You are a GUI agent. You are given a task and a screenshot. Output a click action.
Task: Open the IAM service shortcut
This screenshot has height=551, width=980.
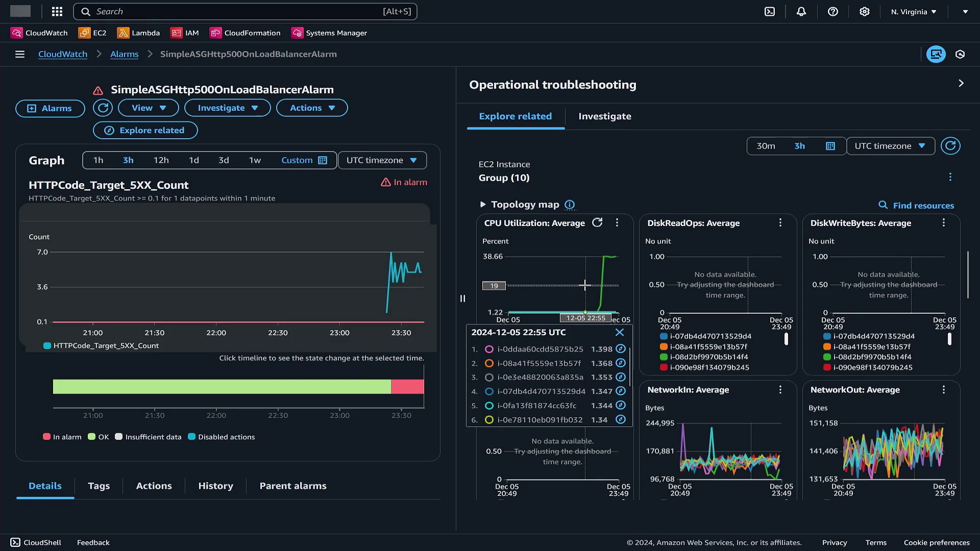(185, 33)
